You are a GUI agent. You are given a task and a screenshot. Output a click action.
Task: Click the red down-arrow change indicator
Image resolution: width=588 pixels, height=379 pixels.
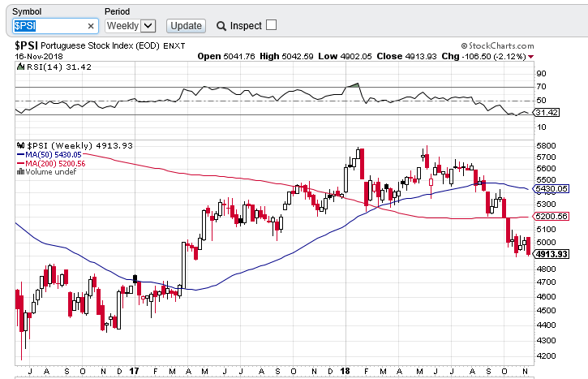click(x=530, y=57)
